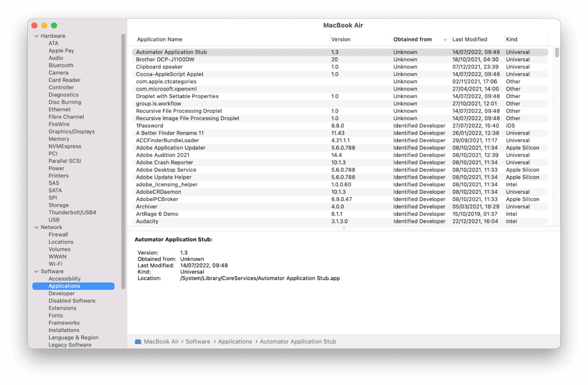588x385 pixels.
Task: Click the laptop icon in the path bar
Action: [x=138, y=342]
